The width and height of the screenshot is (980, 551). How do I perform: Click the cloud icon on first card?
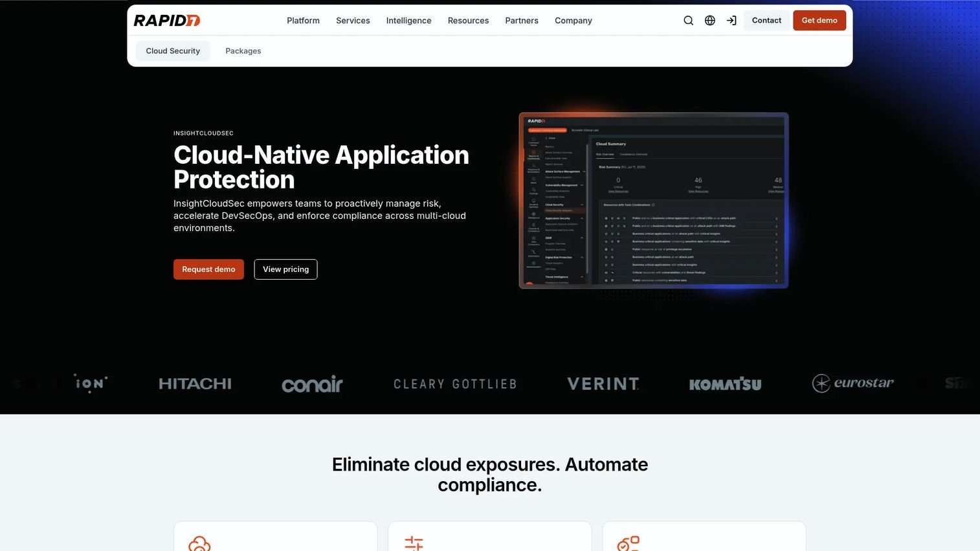199,543
